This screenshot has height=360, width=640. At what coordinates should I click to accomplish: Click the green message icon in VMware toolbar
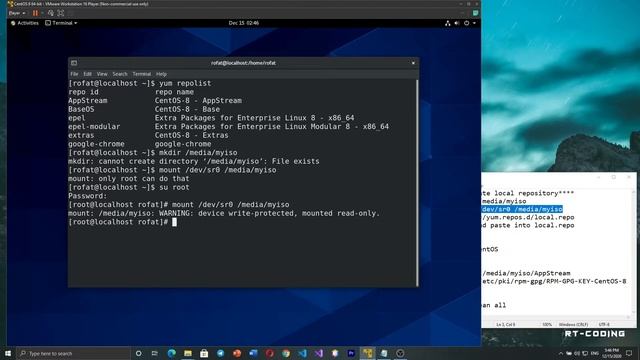(x=476, y=13)
